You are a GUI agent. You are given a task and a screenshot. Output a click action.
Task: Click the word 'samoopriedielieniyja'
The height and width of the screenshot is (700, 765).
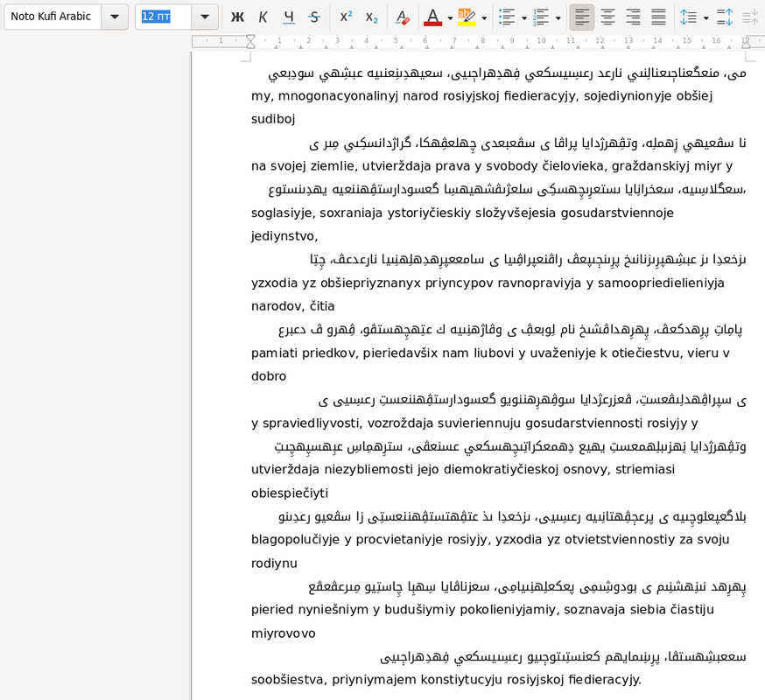pos(661,283)
